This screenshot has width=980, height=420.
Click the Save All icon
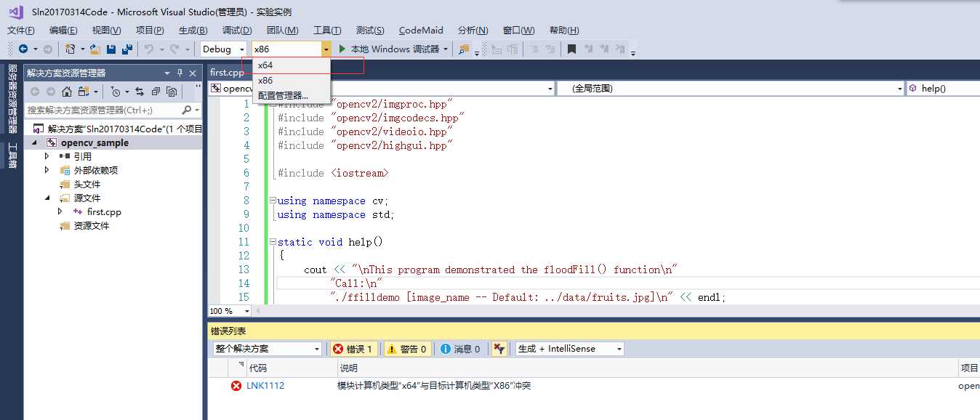coord(126,49)
